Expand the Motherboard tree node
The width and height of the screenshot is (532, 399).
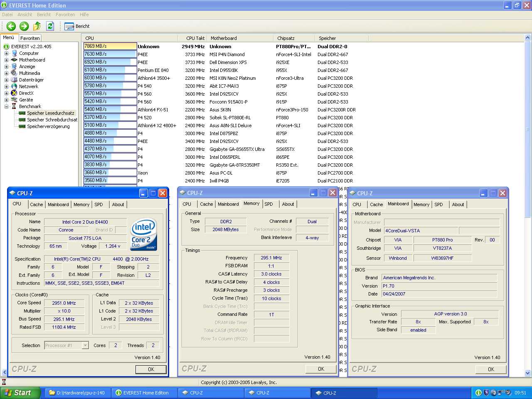[6, 60]
